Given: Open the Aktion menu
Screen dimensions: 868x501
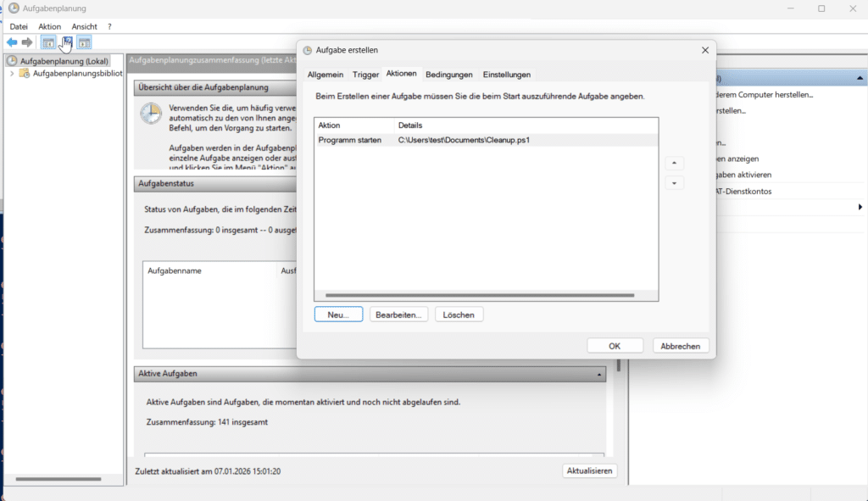Looking at the screenshot, I should 49,26.
